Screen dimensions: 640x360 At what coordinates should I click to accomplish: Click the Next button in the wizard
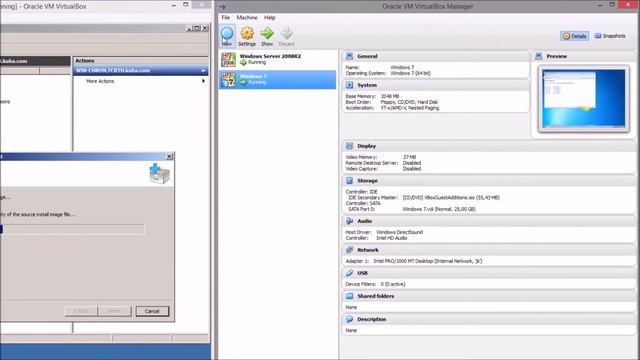115,311
